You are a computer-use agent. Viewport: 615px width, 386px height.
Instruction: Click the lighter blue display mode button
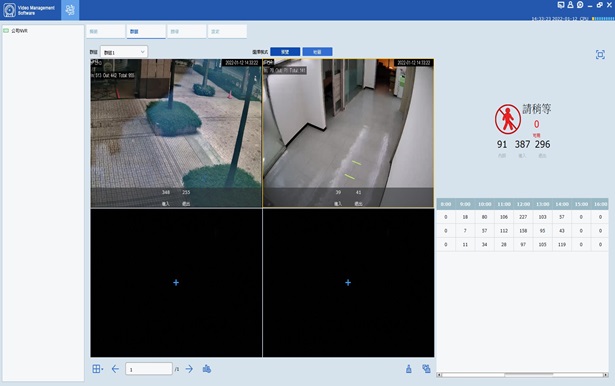click(x=317, y=52)
